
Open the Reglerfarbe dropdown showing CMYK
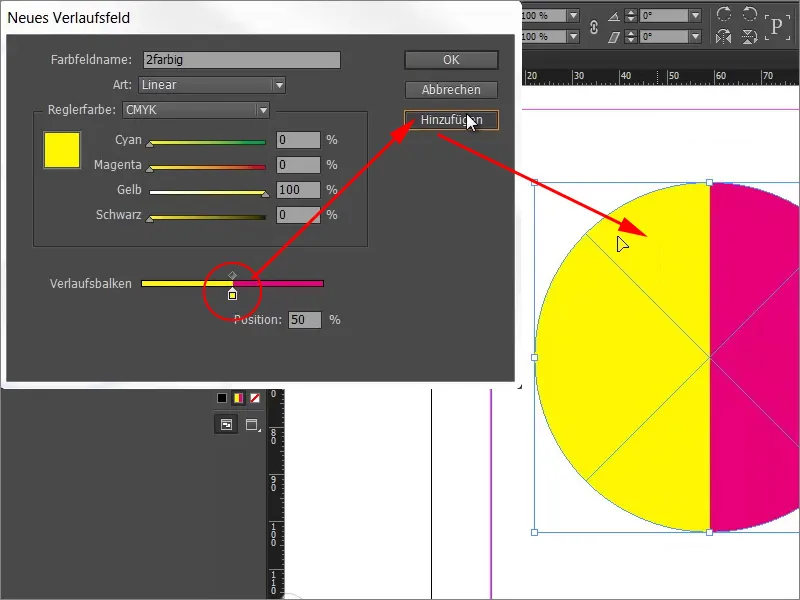click(x=196, y=109)
